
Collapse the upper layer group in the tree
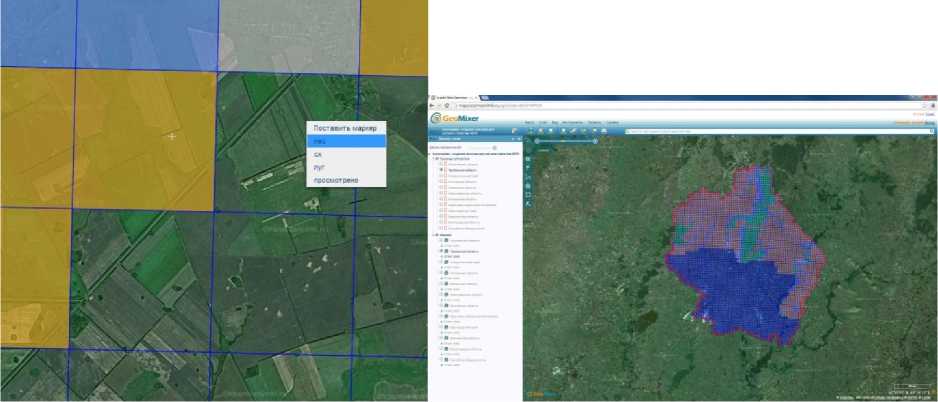[x=432, y=158]
